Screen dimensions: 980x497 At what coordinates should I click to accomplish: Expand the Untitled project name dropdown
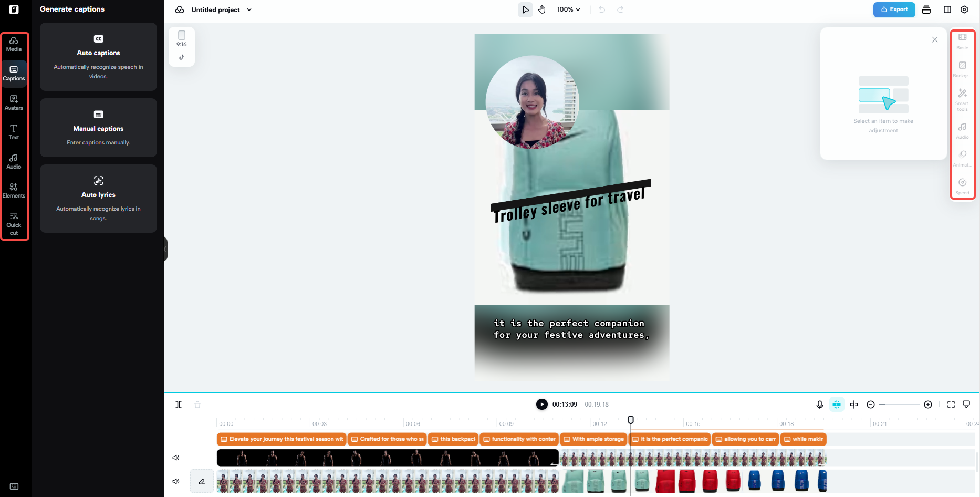[249, 9]
